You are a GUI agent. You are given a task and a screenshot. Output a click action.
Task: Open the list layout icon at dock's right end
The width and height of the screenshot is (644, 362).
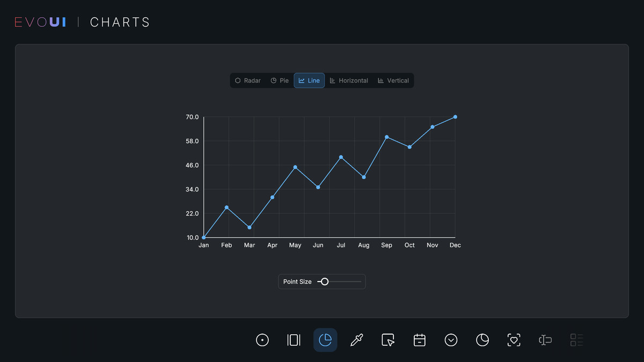click(x=576, y=340)
